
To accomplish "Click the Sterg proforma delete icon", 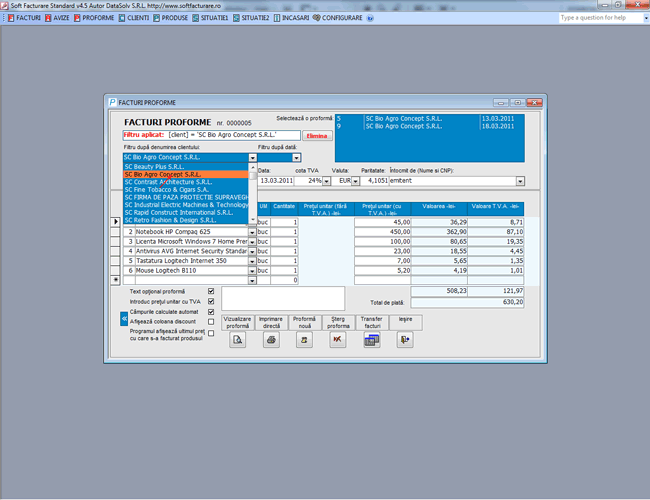I will pos(338,340).
